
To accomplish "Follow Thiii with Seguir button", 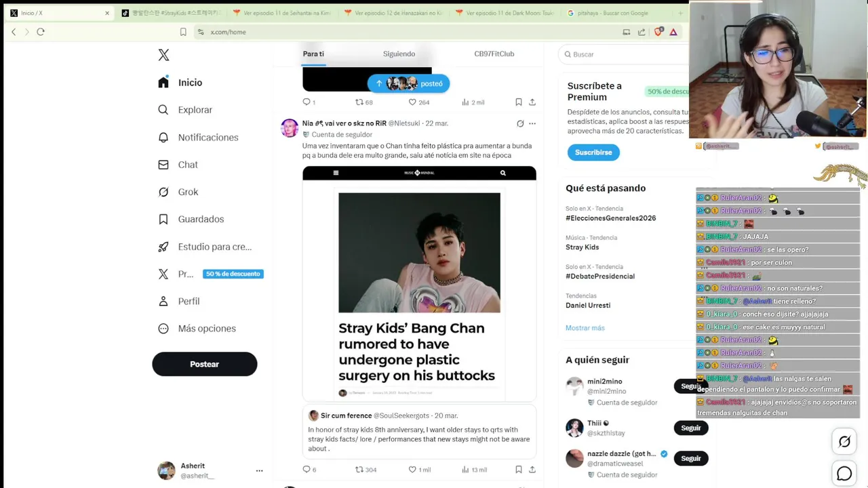I will click(690, 428).
